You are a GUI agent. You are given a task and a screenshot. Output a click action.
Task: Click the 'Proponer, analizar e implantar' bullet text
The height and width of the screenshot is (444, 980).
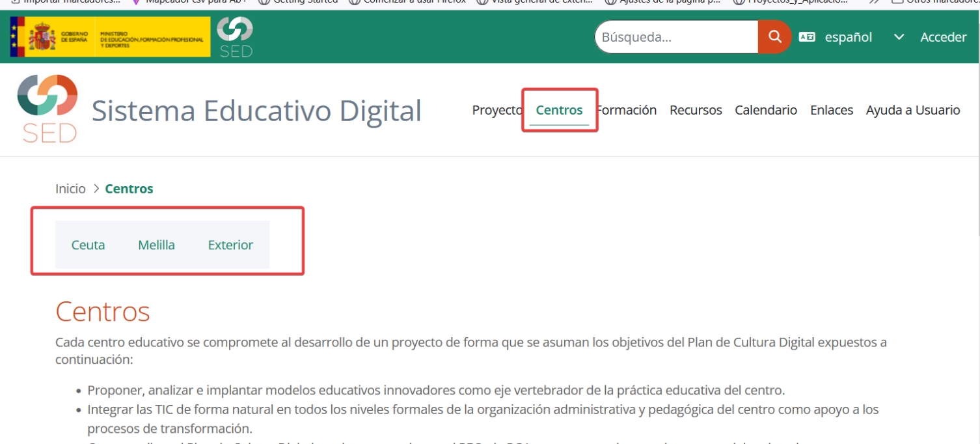click(436, 391)
